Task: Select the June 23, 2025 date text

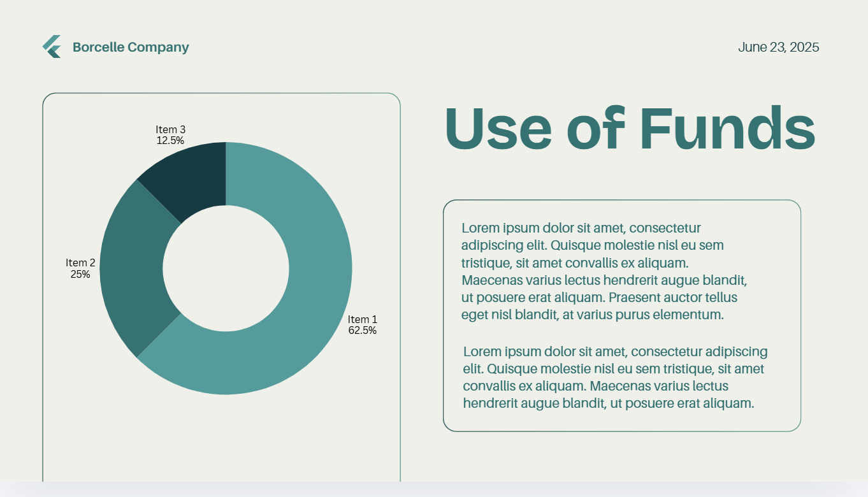Action: pos(779,47)
